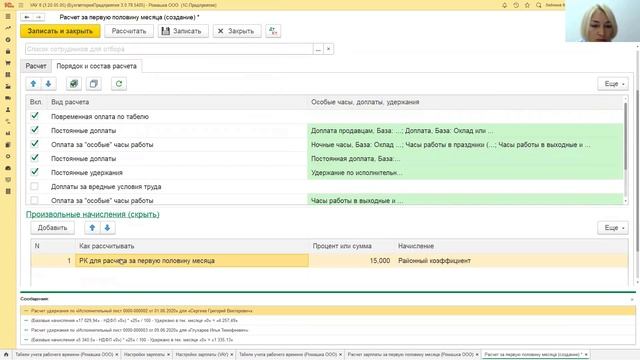
Task: Open search magnifier in title bar
Action: pos(539,5)
